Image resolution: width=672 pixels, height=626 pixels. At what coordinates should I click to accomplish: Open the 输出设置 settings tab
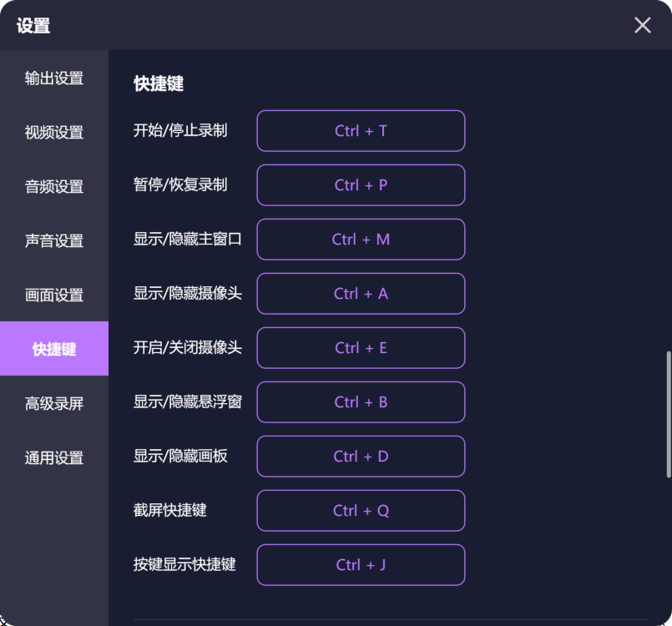point(54,78)
